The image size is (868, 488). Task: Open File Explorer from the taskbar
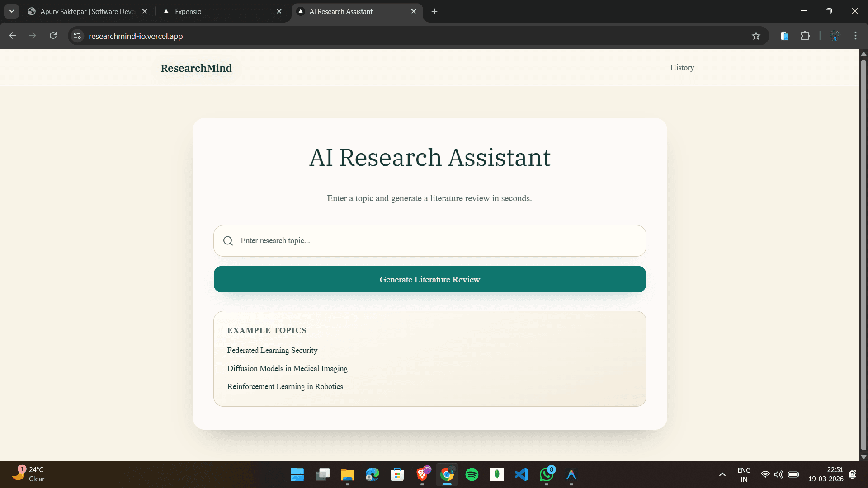(x=347, y=474)
